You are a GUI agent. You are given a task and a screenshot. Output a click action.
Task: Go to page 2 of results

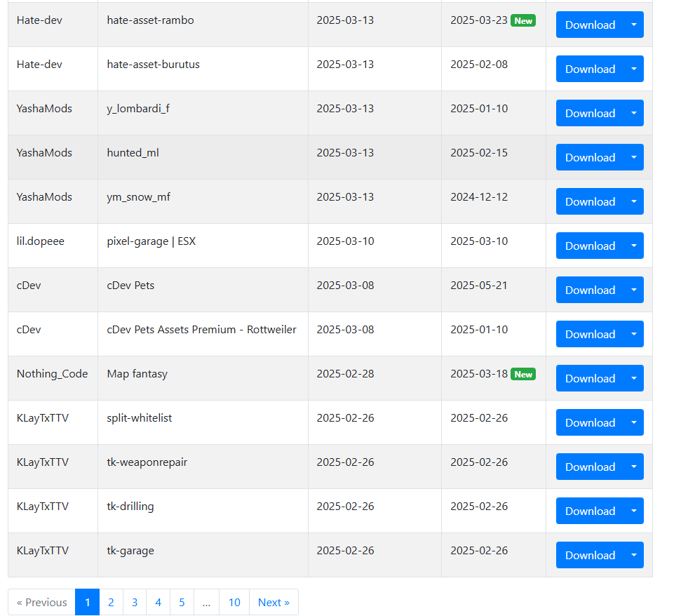(x=112, y=602)
